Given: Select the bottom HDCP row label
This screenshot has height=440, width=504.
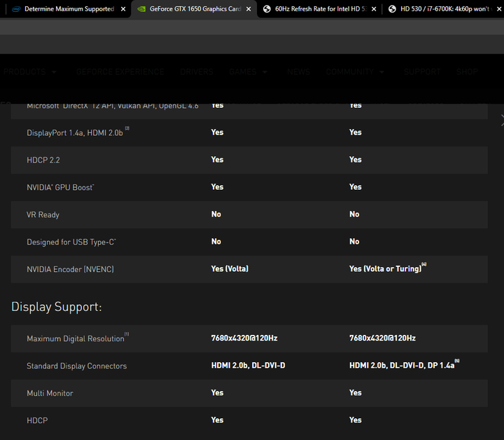Looking at the screenshot, I should tap(37, 420).
